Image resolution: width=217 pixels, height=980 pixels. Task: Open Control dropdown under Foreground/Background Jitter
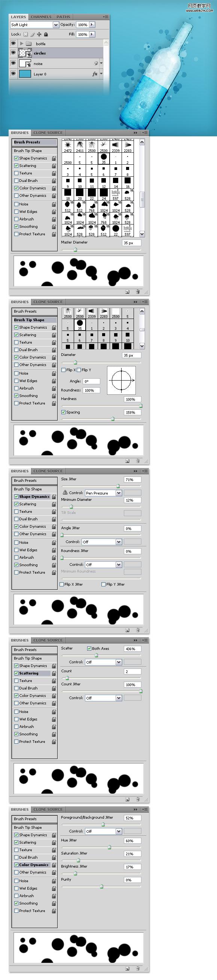pos(119,831)
